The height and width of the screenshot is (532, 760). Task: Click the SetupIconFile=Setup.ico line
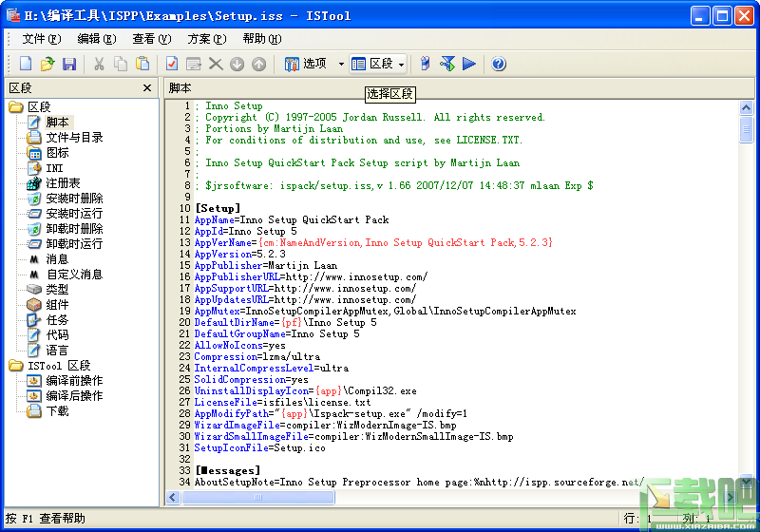[x=259, y=447]
